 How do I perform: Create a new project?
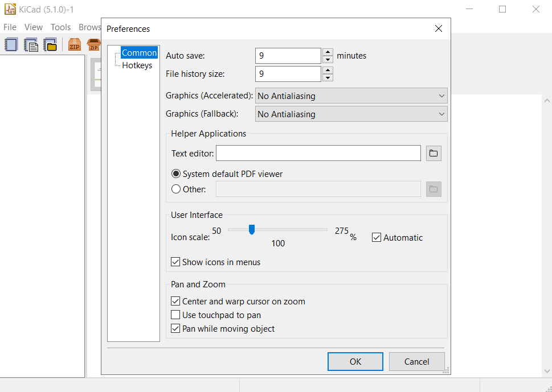coord(11,44)
